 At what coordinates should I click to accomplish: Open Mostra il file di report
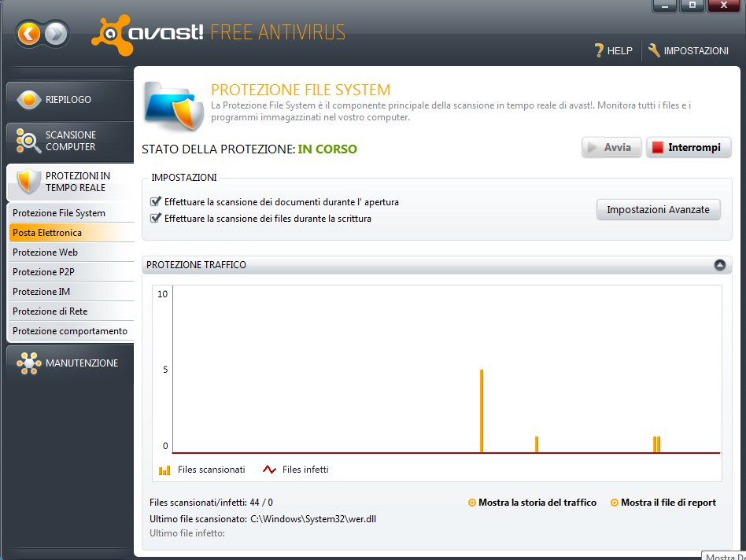coord(668,503)
